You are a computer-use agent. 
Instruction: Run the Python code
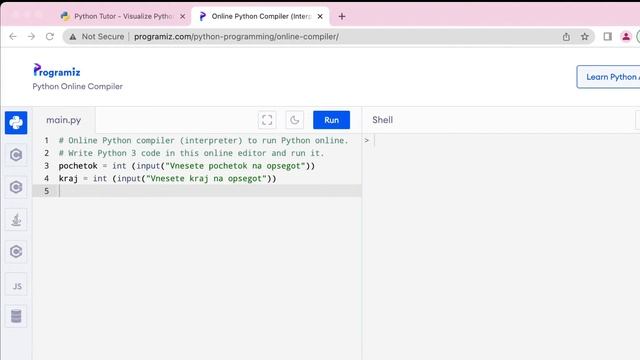(x=331, y=120)
